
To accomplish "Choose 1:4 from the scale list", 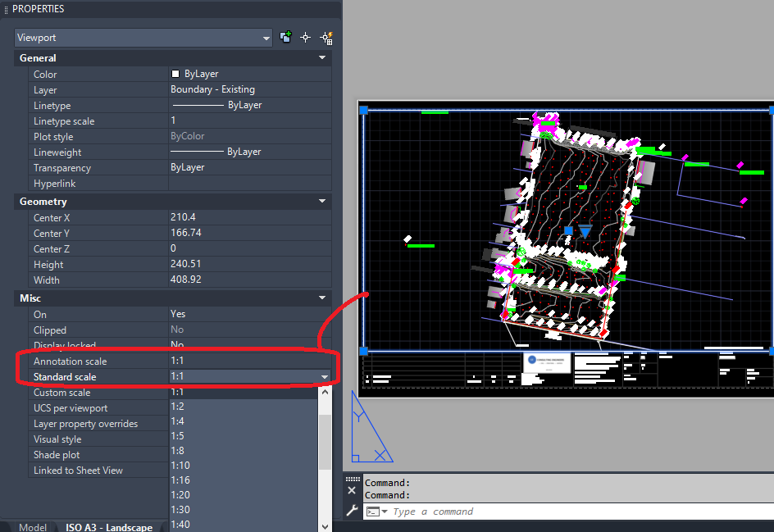I will [x=244, y=421].
